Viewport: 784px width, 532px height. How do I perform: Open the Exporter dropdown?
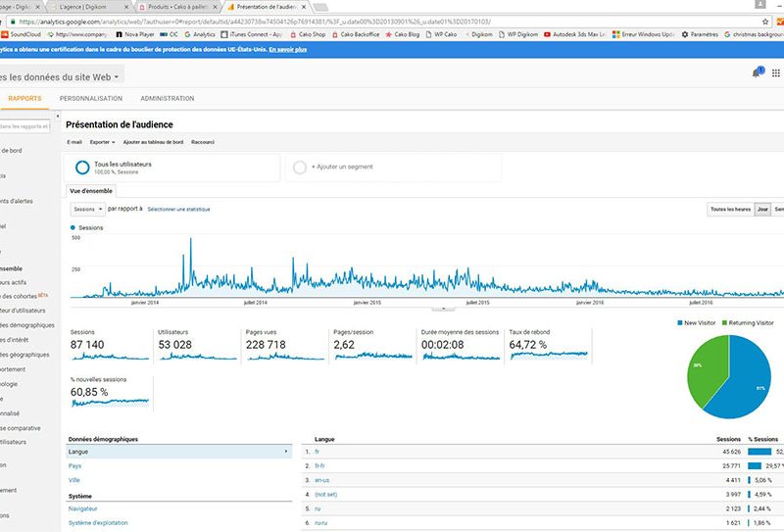coord(103,142)
